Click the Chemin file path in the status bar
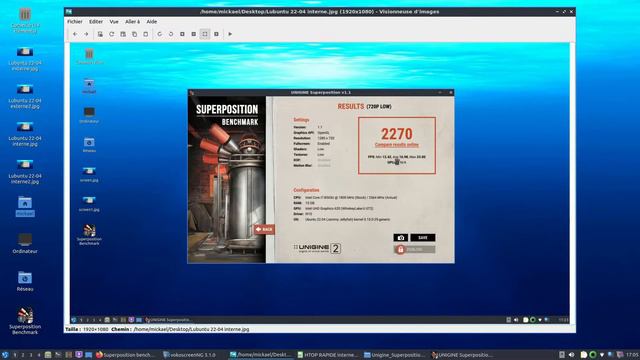 (x=180, y=329)
